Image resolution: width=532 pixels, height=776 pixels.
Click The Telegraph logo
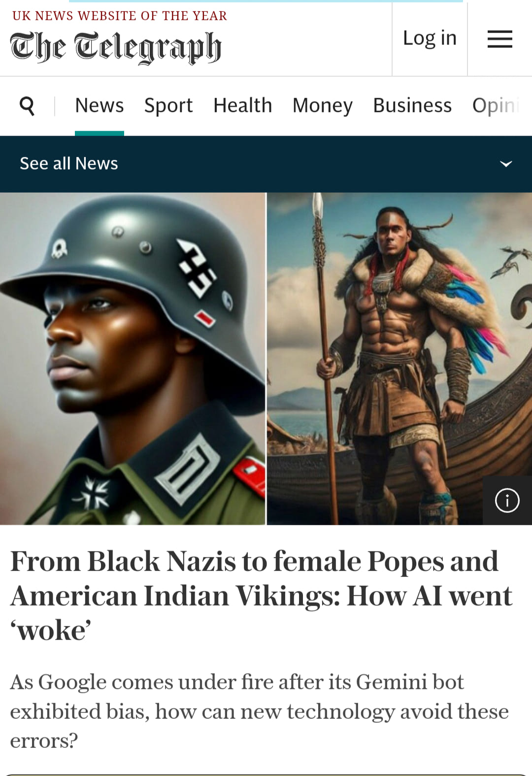pyautogui.click(x=116, y=47)
